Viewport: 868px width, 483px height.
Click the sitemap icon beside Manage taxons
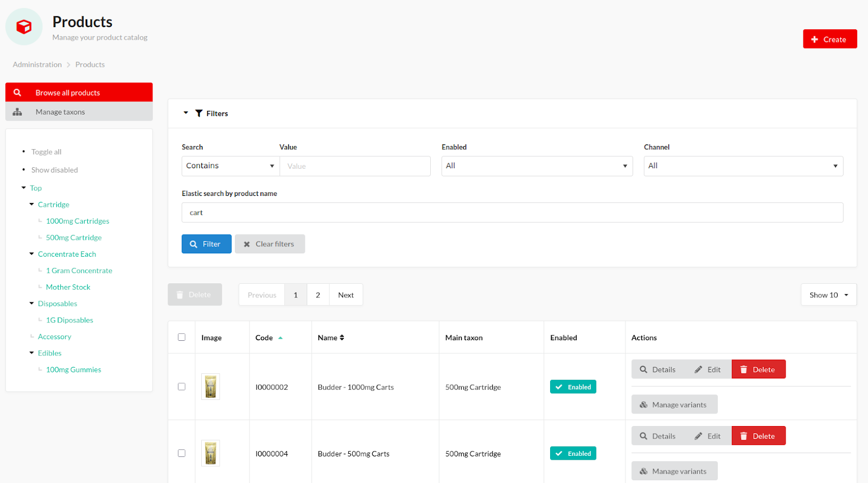click(17, 112)
